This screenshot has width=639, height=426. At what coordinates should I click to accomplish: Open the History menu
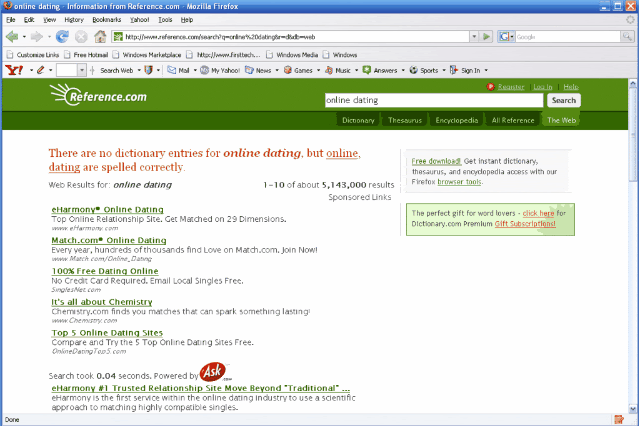click(x=74, y=20)
